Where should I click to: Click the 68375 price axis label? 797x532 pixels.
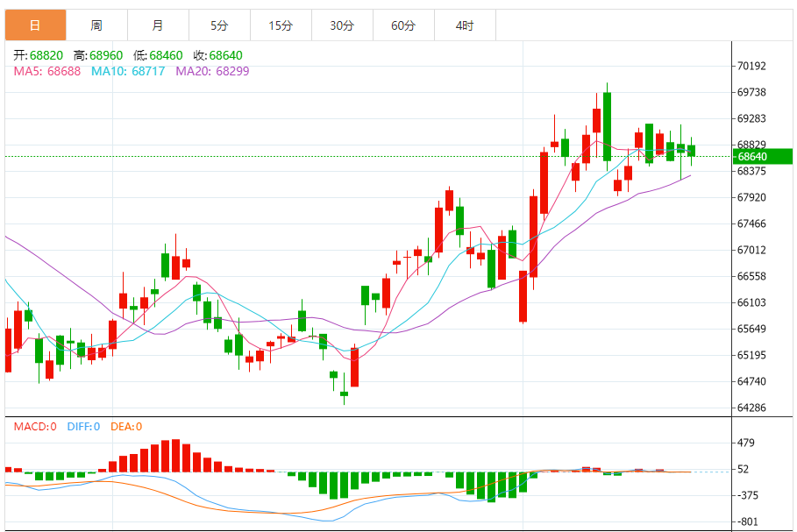[751, 171]
